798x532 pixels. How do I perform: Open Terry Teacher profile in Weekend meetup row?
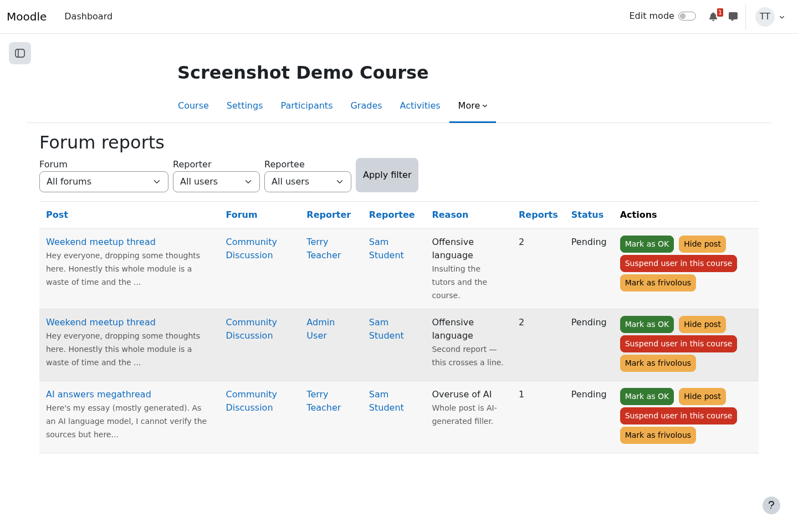point(324,249)
